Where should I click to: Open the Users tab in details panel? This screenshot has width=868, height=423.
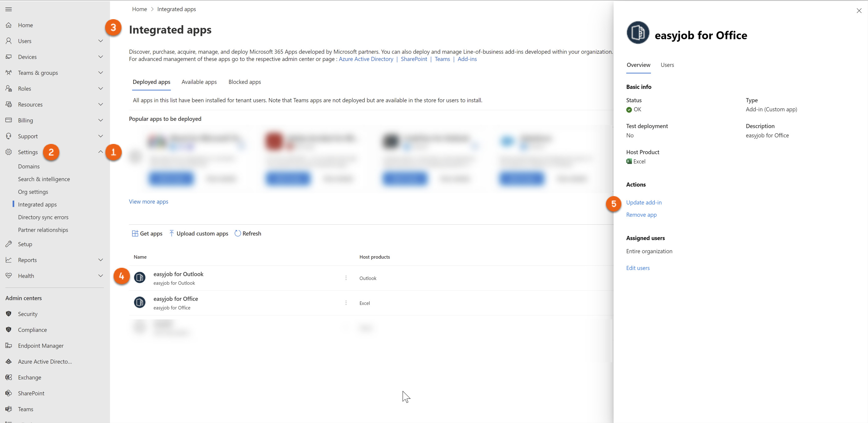667,65
